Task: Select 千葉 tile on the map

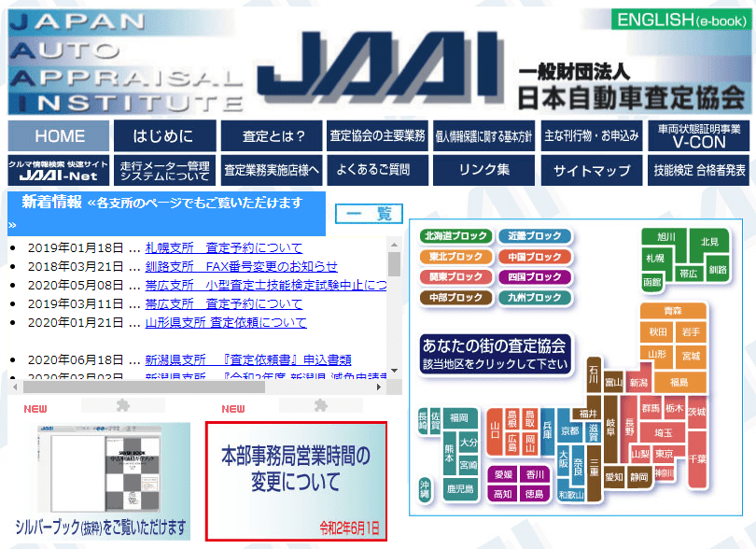Action: click(696, 459)
